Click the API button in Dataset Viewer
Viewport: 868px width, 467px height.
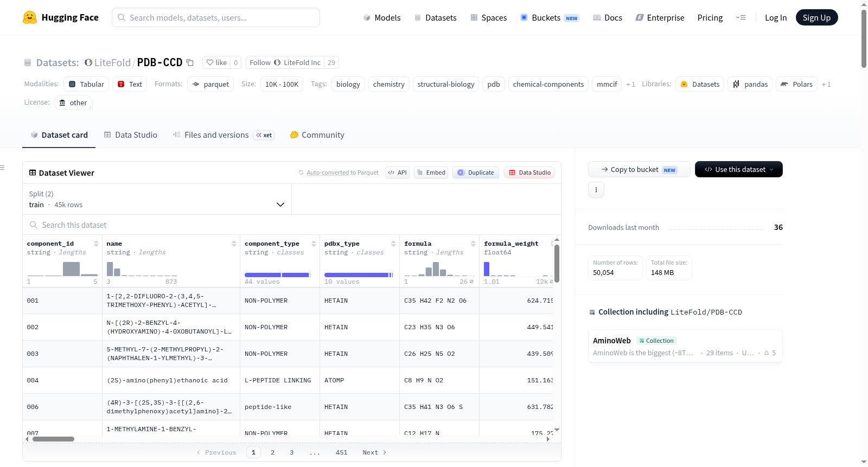click(x=397, y=172)
